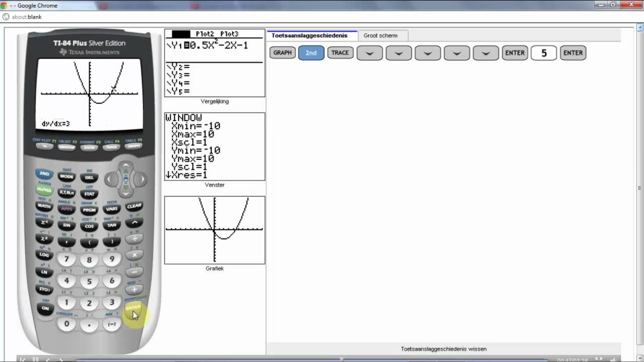This screenshot has width=644, height=362.
Task: Click the purple APPS key
Action: pos(66,209)
